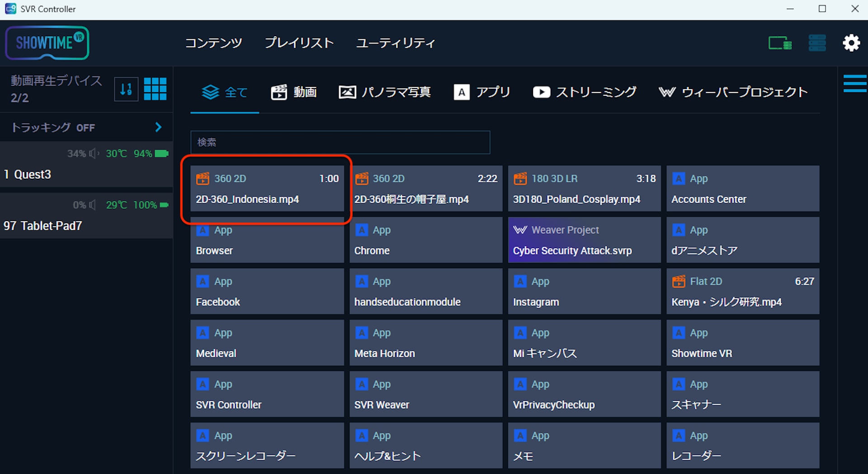Select the 97 Tablet-Pad7 device row
868x474 pixels.
click(86, 216)
